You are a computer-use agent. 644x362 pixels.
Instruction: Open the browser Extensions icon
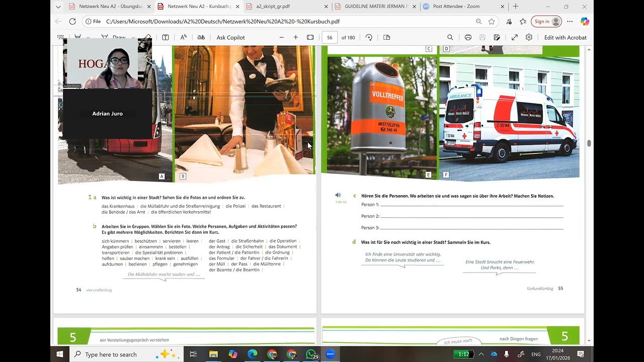[x=509, y=22]
